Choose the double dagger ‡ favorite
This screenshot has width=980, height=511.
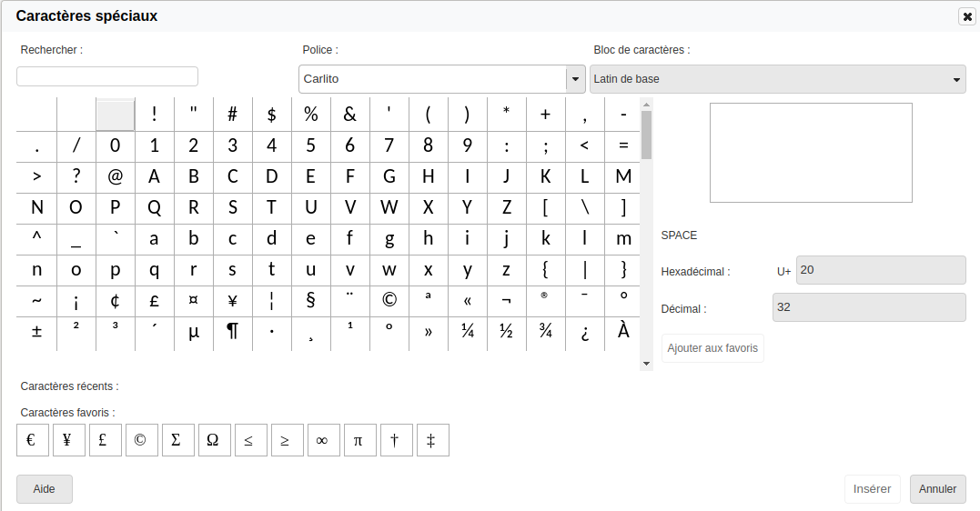[x=431, y=440]
